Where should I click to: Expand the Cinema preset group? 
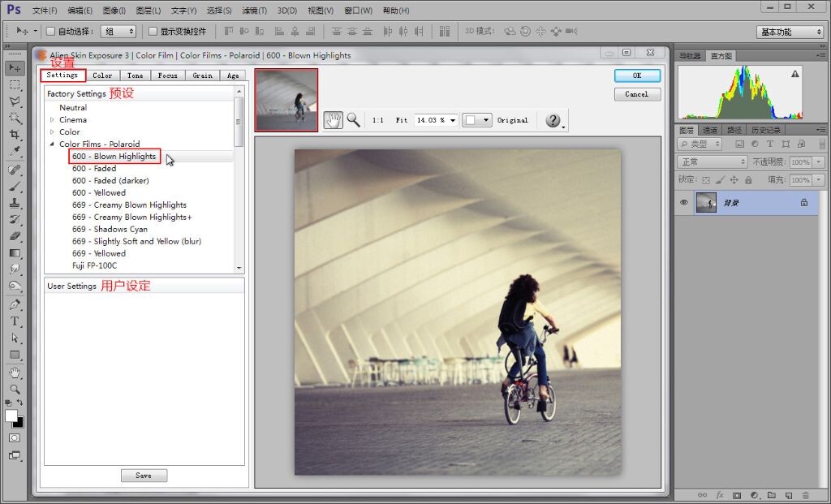52,120
